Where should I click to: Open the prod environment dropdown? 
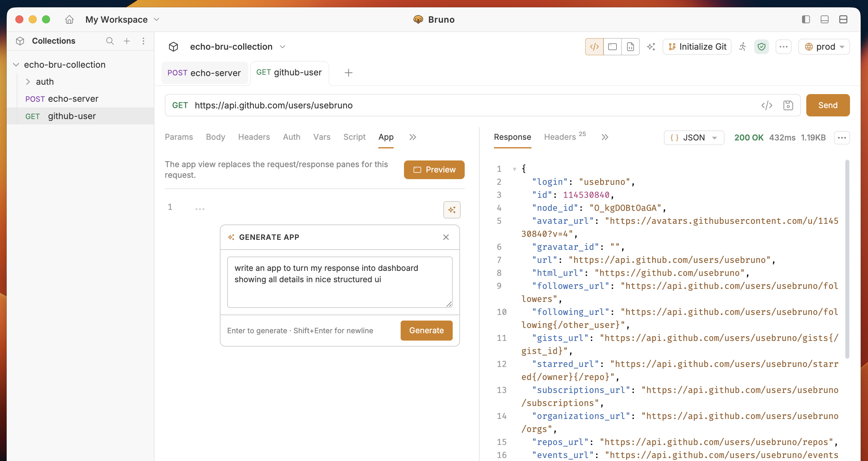[x=824, y=46]
